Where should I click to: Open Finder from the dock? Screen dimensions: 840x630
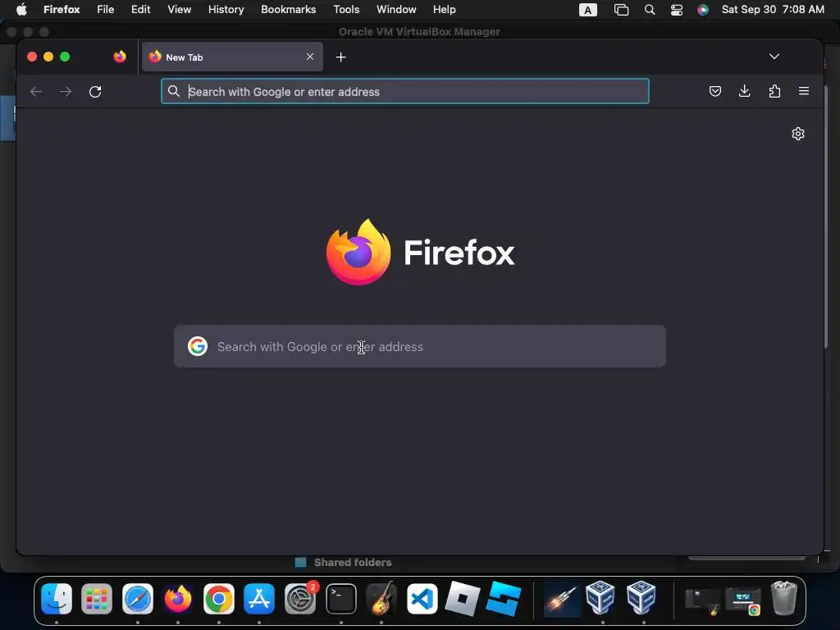[x=57, y=598]
